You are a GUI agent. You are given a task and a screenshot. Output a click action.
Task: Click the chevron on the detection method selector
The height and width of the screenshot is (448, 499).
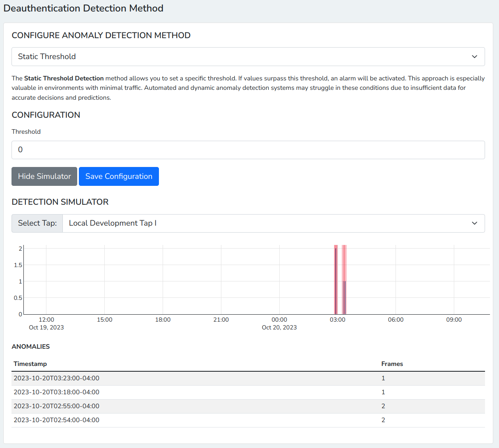coord(475,56)
